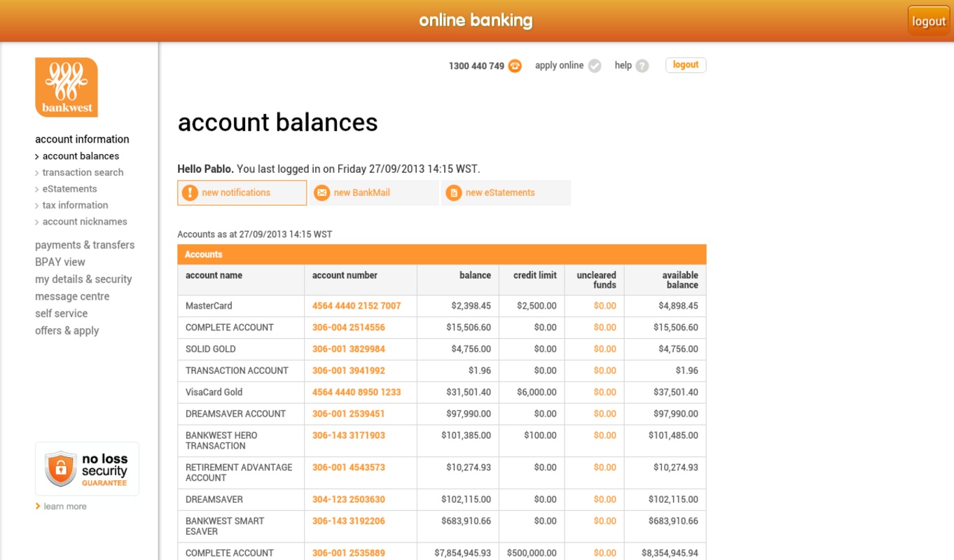Screen dimensions: 954x560
Task: Click the new notifications exclamation icon
Action: click(x=190, y=192)
